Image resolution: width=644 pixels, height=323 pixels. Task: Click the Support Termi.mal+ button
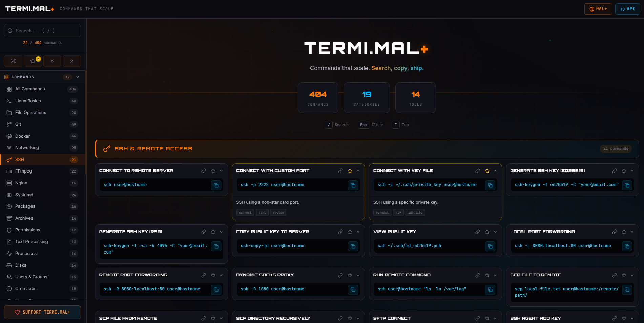pyautogui.click(x=42, y=312)
